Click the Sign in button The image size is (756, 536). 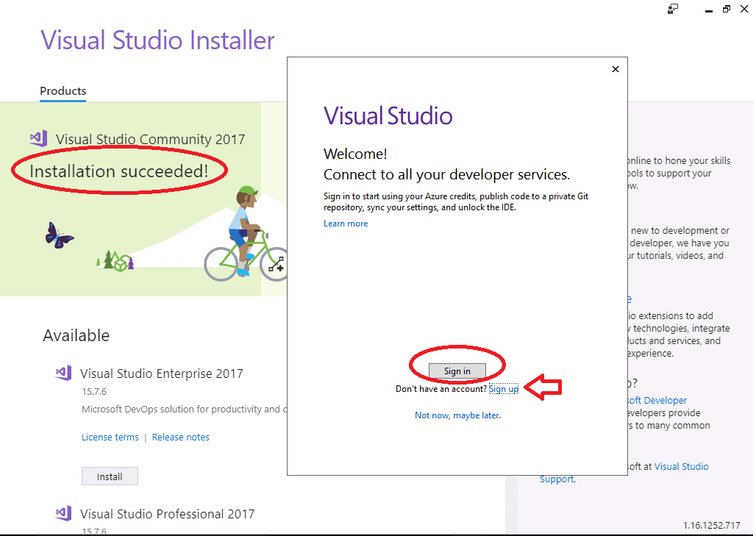(457, 371)
